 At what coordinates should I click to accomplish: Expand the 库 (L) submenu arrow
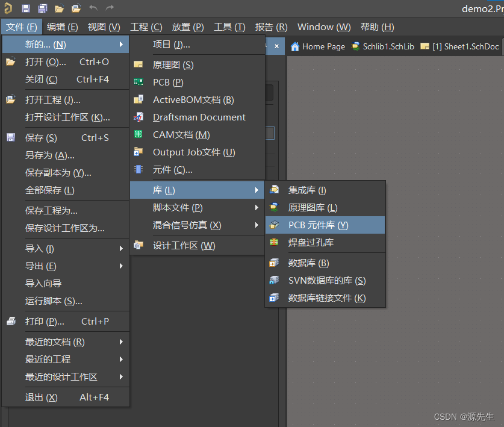(x=257, y=190)
